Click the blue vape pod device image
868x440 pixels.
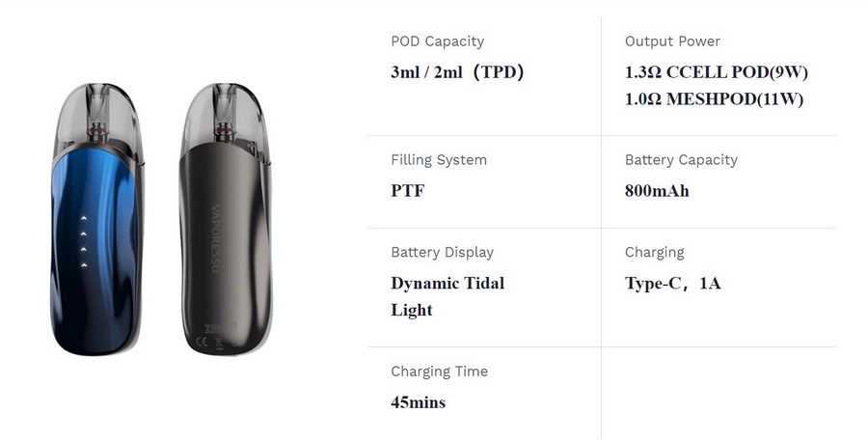(x=98, y=219)
